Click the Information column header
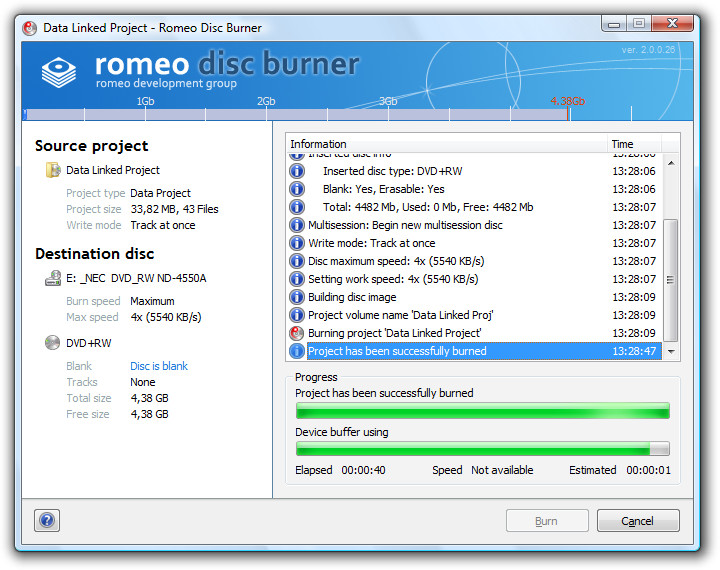 [446, 144]
